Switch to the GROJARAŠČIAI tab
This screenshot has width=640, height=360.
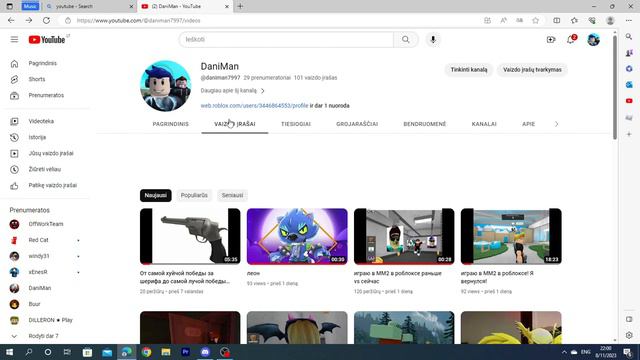pyautogui.click(x=357, y=124)
